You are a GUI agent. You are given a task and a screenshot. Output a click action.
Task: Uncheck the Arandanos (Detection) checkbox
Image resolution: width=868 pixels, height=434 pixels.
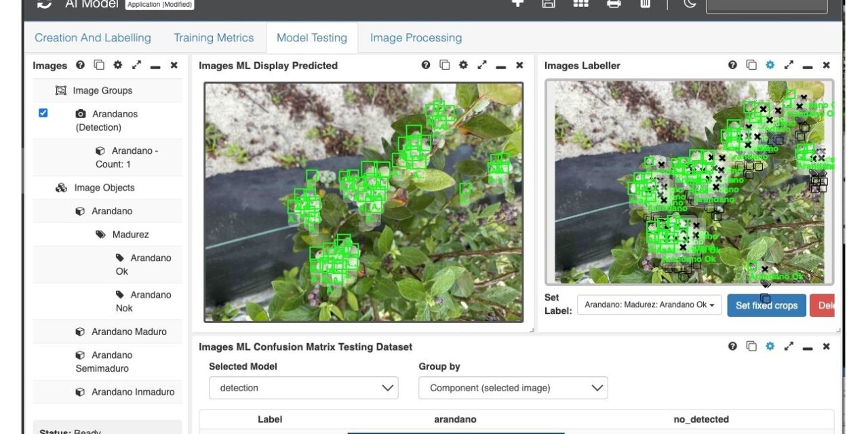tap(43, 113)
